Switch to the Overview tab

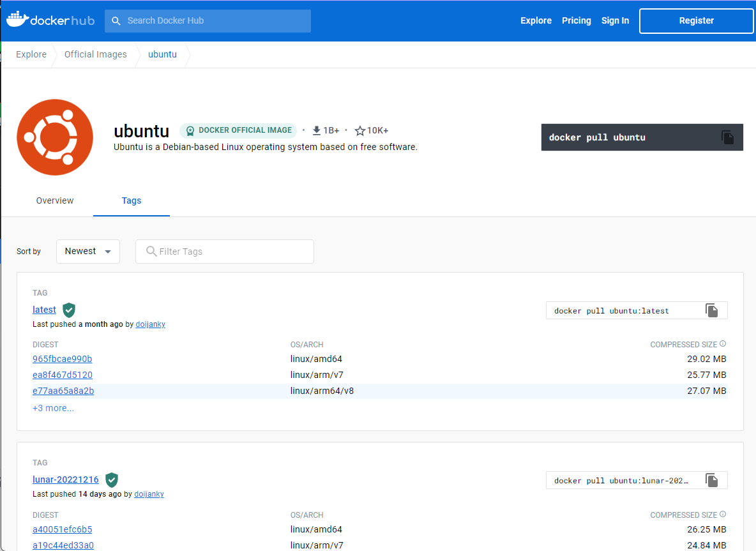coord(55,200)
